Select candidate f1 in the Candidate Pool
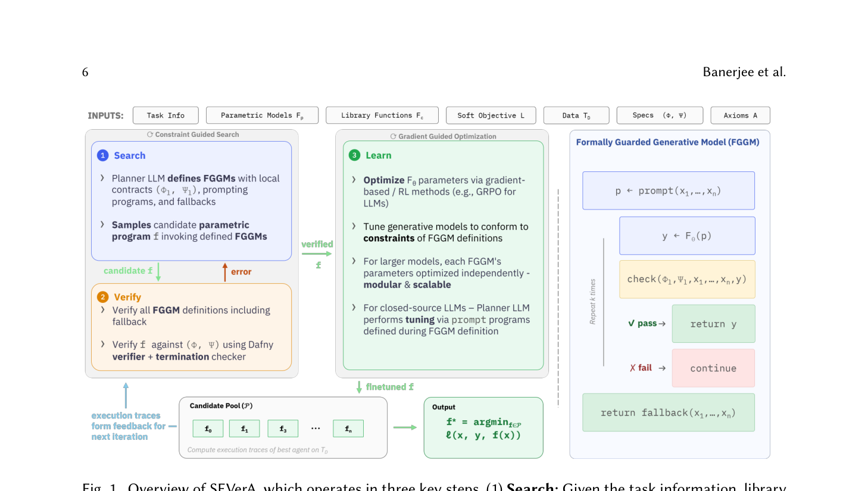This screenshot has height=491, width=868. click(244, 429)
